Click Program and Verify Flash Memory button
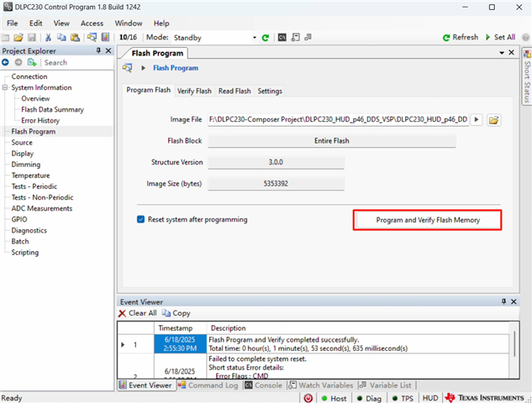Image resolution: width=532 pixels, height=403 pixels. pos(428,220)
